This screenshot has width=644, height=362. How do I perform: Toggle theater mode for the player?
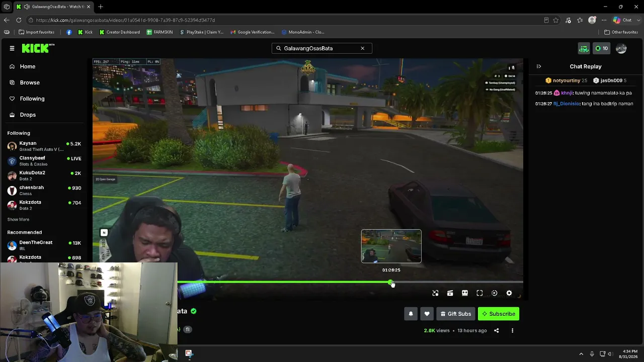tap(465, 293)
